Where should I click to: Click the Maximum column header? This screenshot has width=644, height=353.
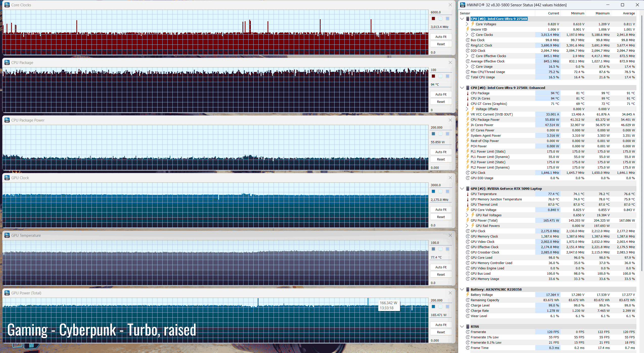(x=602, y=13)
